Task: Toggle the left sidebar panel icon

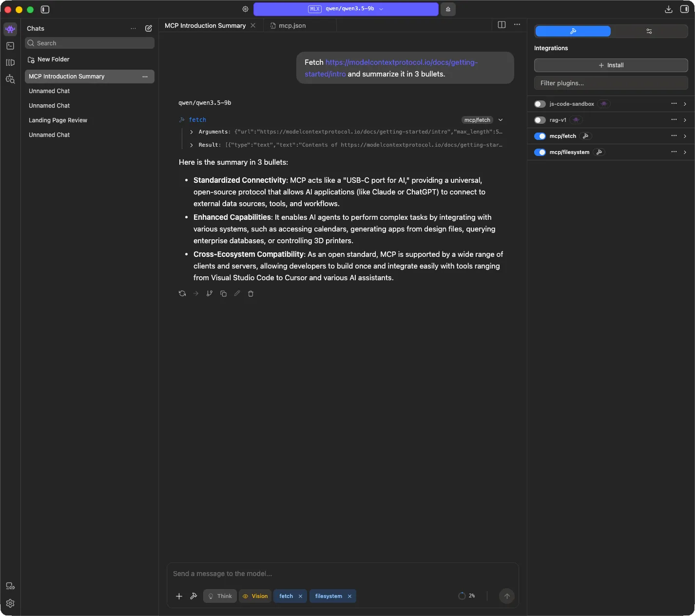Action: coord(45,9)
